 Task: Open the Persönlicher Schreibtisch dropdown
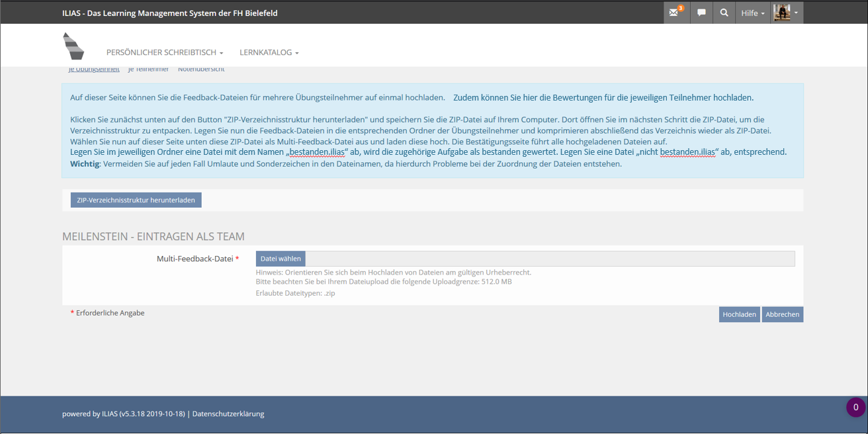165,52
